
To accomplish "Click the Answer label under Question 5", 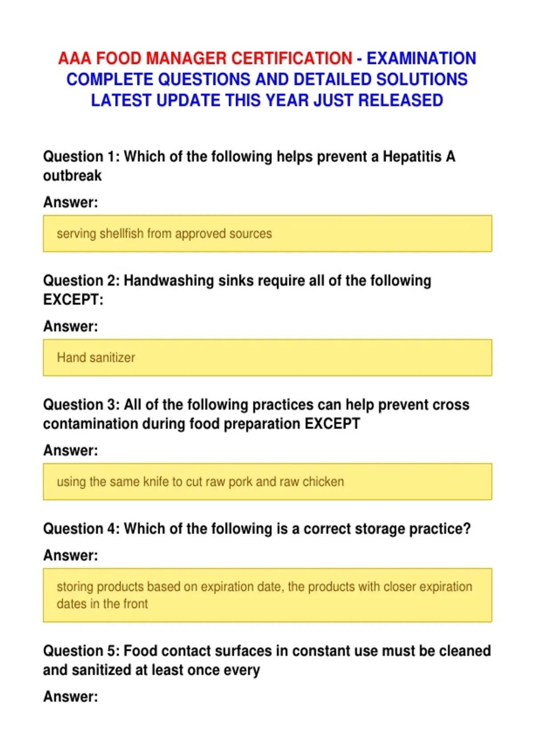I will coord(70,697).
